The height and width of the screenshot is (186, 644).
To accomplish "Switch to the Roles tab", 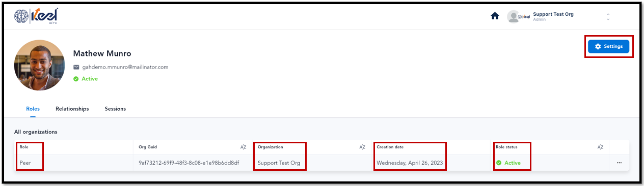I will (33, 109).
